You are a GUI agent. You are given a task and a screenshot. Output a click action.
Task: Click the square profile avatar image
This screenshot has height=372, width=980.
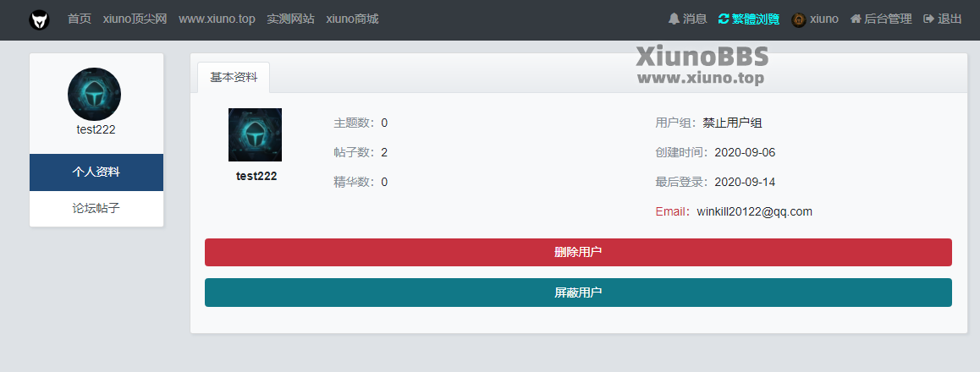(x=255, y=134)
